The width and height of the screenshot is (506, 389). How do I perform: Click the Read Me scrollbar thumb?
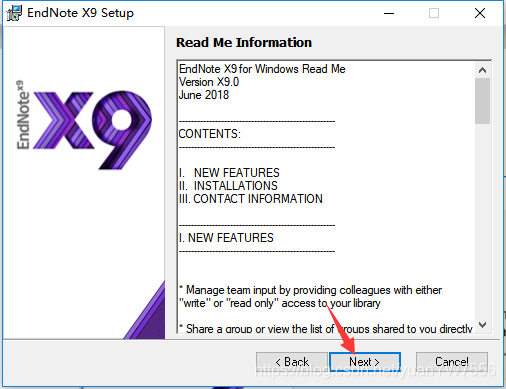(x=482, y=101)
